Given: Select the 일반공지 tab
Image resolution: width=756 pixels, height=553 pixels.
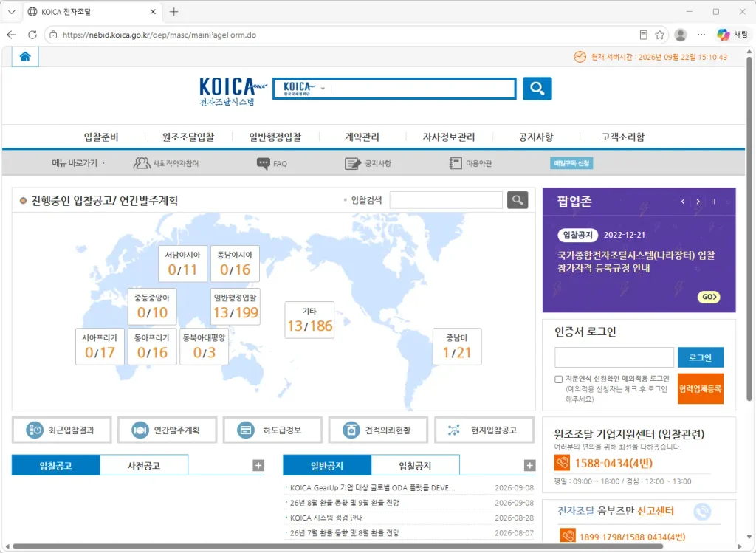Looking at the screenshot, I should coord(327,465).
